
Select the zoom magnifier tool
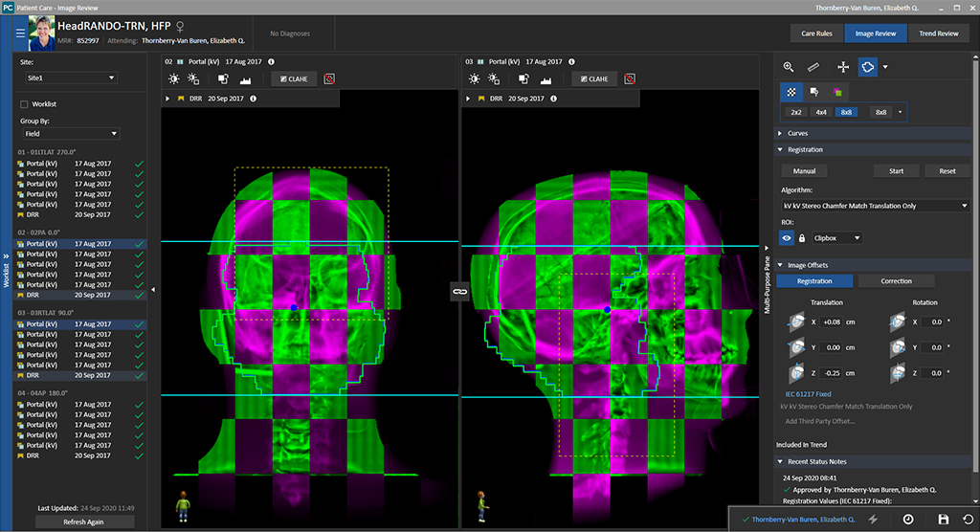(789, 67)
